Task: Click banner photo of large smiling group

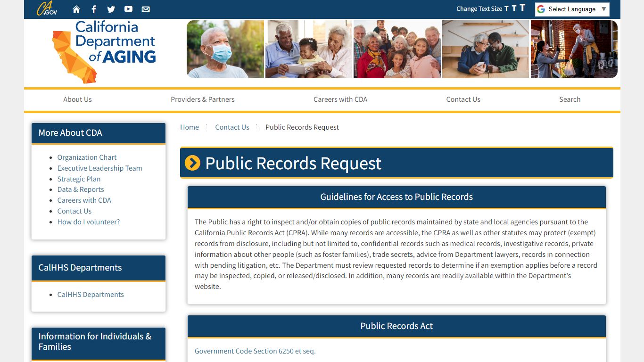Action: [x=397, y=49]
